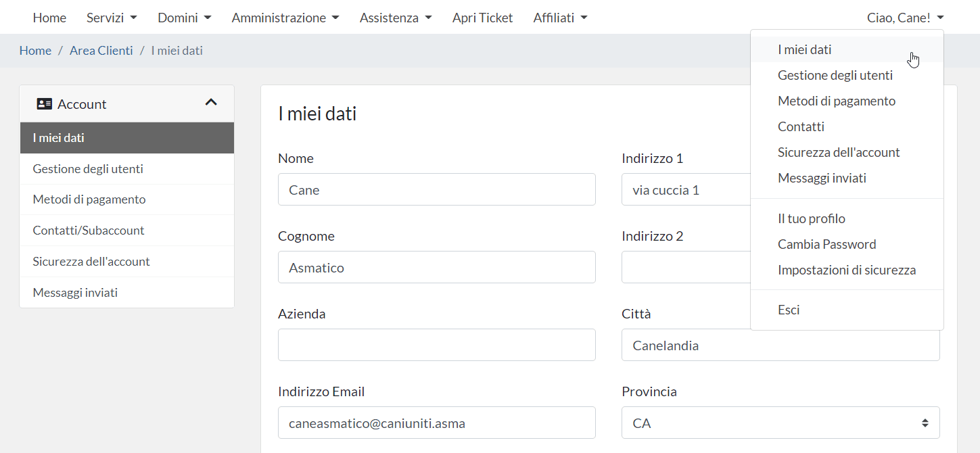Click the empty Azienda text field
This screenshot has height=453, width=980.
click(x=436, y=345)
